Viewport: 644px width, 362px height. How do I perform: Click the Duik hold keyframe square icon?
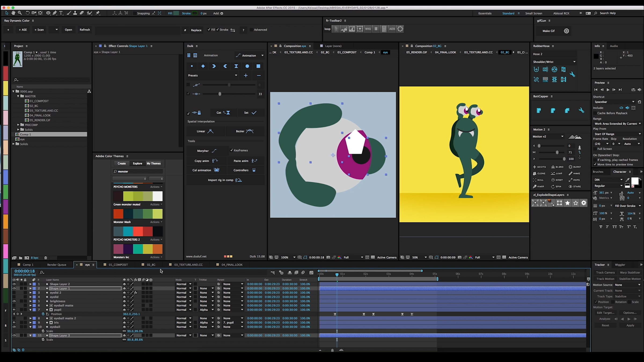[258, 66]
